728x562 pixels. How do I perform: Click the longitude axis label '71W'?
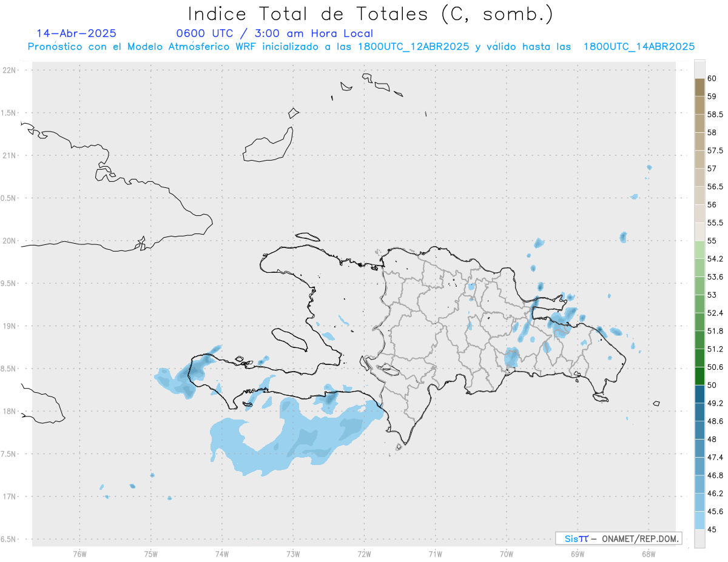pyautogui.click(x=435, y=554)
